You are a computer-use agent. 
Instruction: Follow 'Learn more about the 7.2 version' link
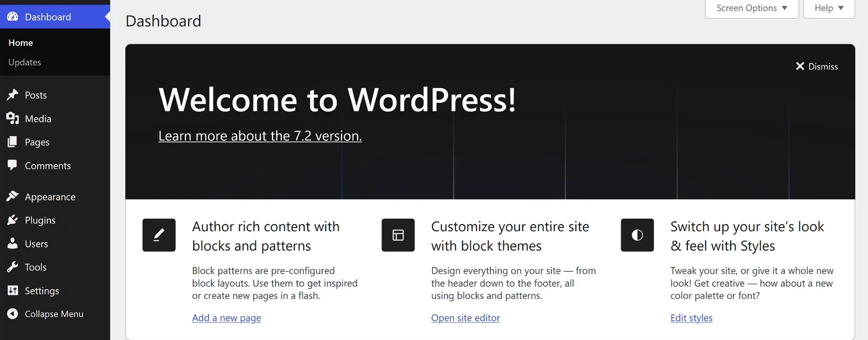[x=260, y=136]
